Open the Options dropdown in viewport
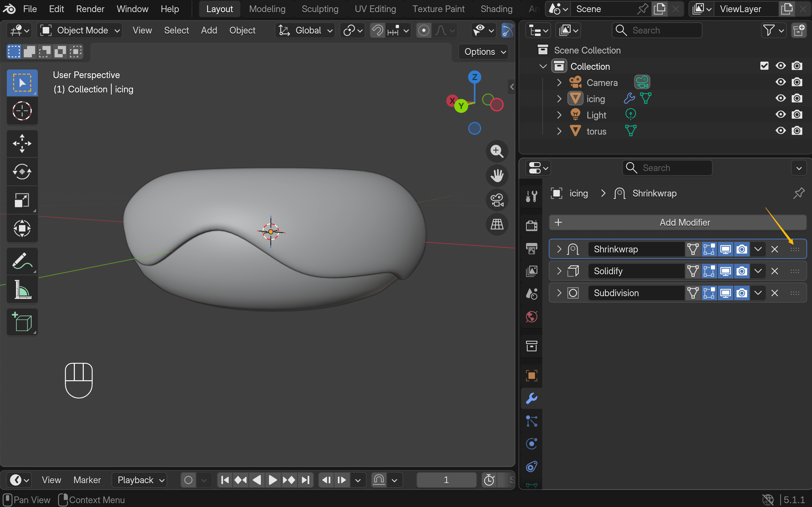This screenshot has width=812, height=507. [484, 52]
